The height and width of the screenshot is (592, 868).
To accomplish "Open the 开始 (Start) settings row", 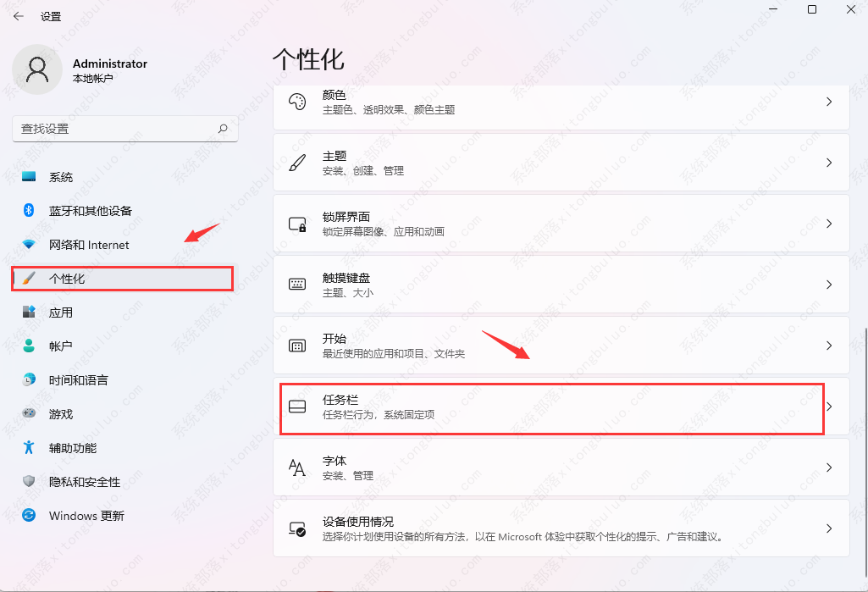I will [x=561, y=346].
